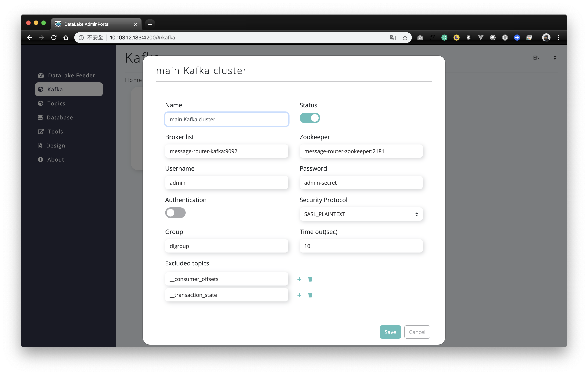Add a topic after __consumer_offsets with the plus icon
Image resolution: width=588 pixels, height=375 pixels.
click(299, 279)
